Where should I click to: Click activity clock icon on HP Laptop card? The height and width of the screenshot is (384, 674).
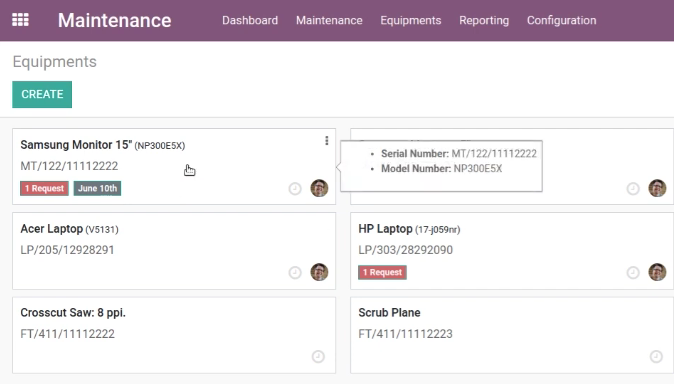tap(633, 272)
